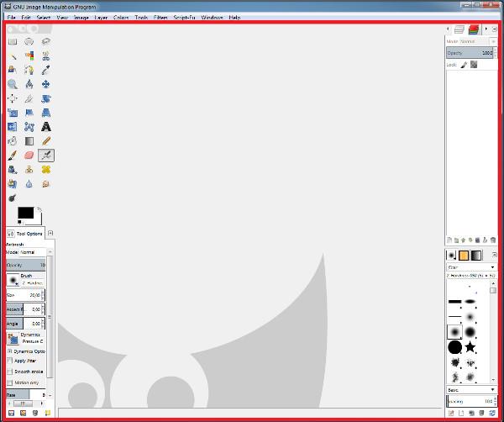Select the Zoom magnifier tool
The height and width of the screenshot is (422, 504).
click(13, 84)
